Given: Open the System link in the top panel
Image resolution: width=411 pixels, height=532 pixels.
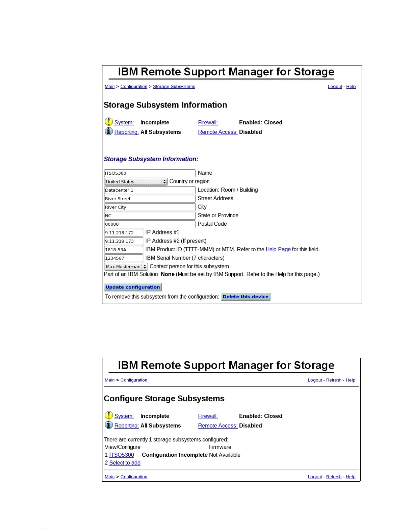Looking at the screenshot, I should coord(124,123).
